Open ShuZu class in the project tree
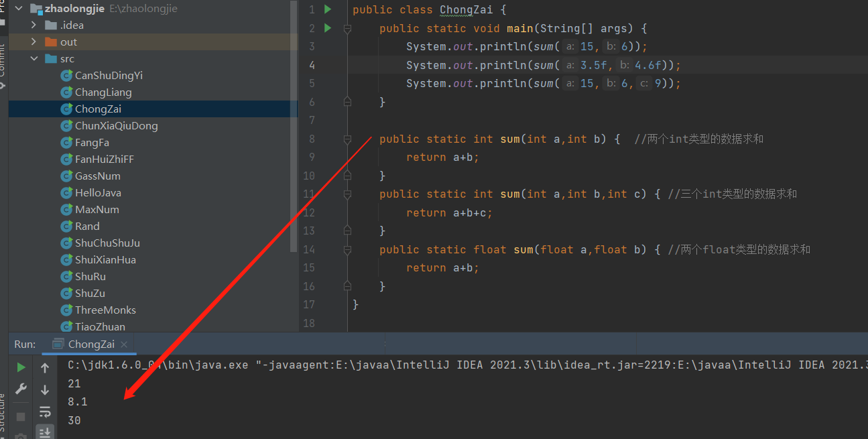868x439 pixels. [x=90, y=294]
